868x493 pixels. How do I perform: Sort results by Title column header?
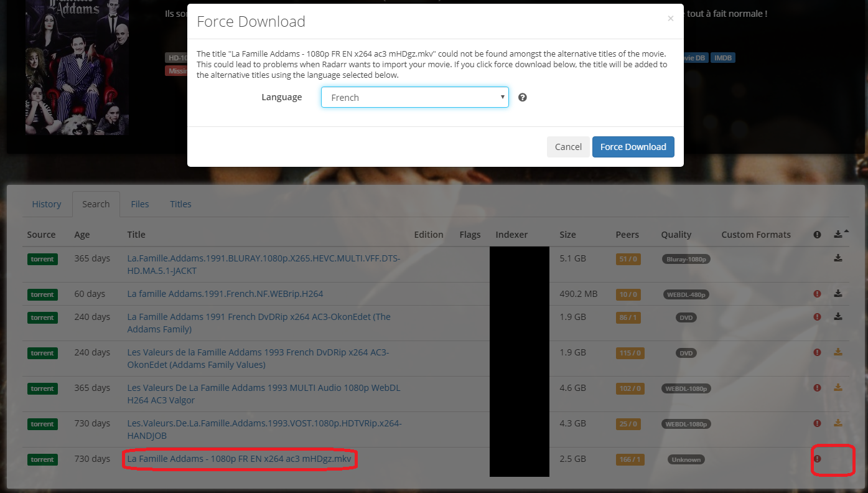(136, 235)
